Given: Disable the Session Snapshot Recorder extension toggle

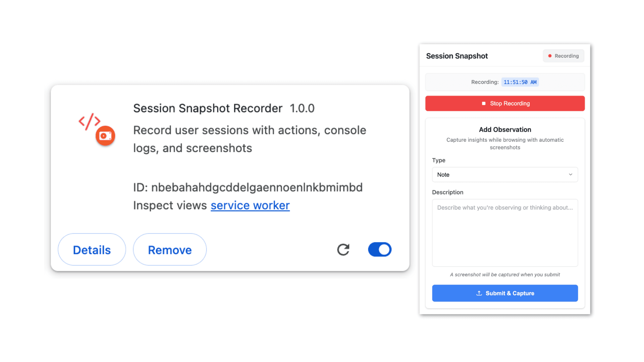Looking at the screenshot, I should [x=380, y=249].
